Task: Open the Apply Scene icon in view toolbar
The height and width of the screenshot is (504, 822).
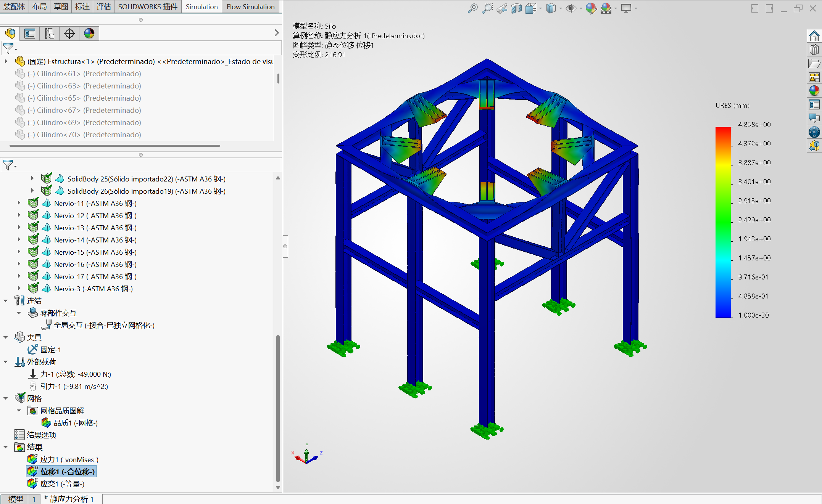Action: coord(606,8)
